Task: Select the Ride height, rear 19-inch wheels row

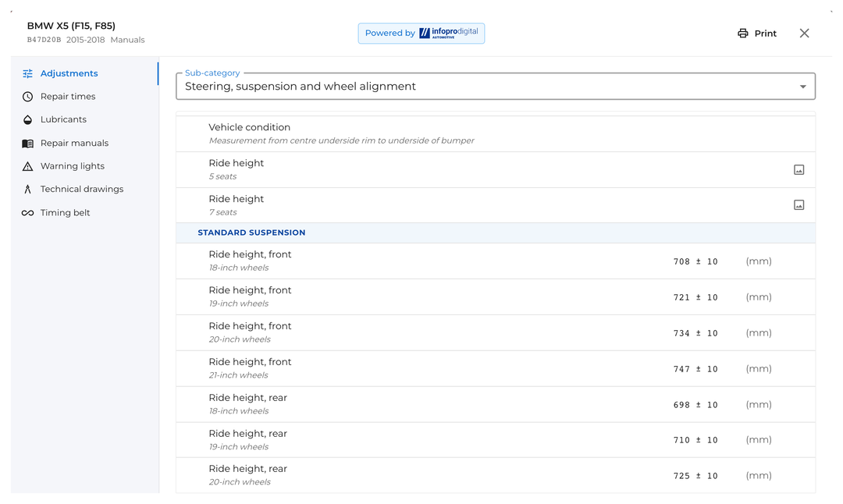Action: pyautogui.click(x=496, y=440)
